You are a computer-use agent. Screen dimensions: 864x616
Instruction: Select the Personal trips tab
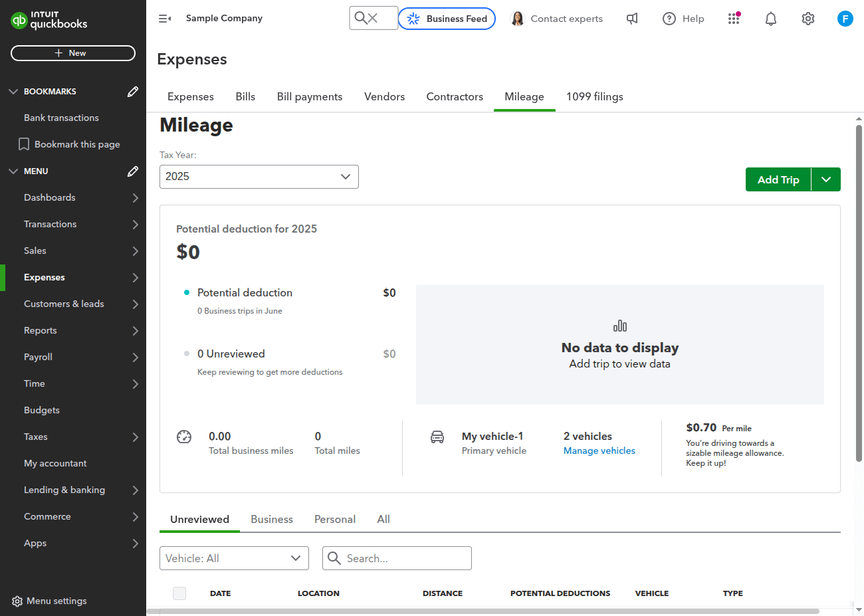point(335,520)
